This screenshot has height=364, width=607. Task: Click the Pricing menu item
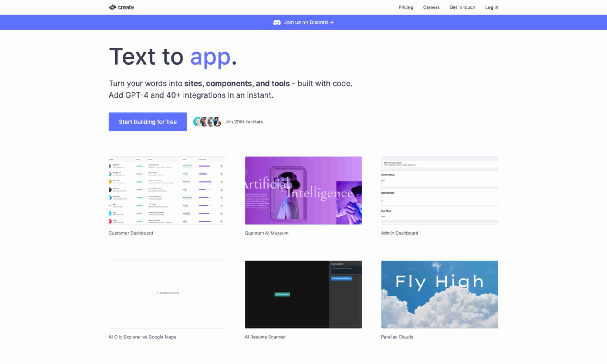[x=405, y=7]
